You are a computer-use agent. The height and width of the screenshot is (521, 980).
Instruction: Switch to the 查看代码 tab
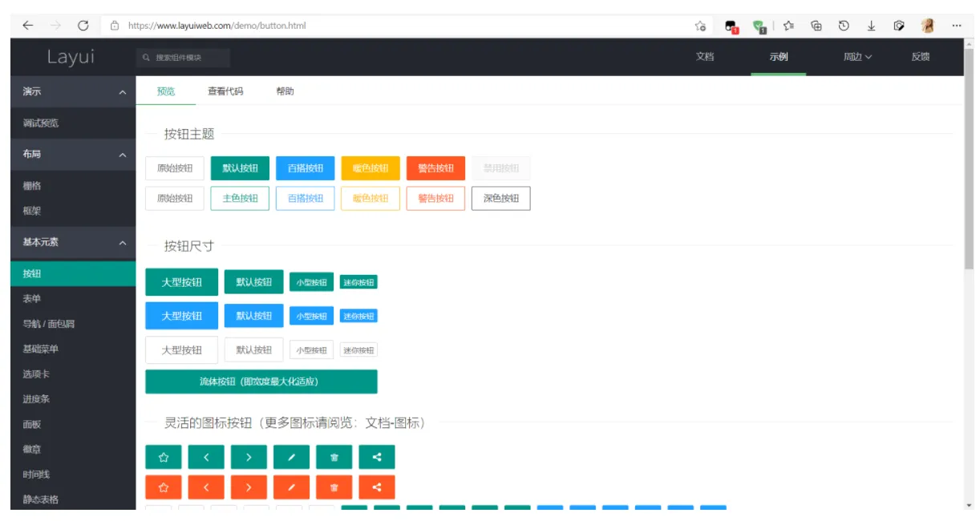tap(225, 91)
